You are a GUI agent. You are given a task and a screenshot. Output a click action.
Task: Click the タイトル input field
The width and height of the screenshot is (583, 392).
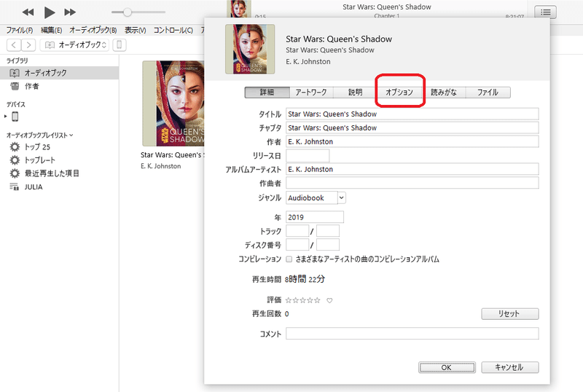(x=412, y=114)
